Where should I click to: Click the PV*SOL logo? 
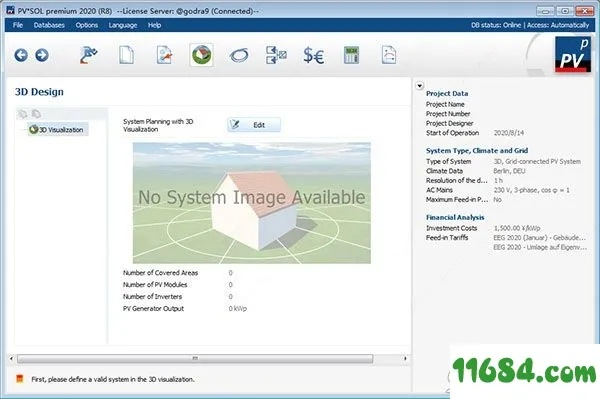(573, 54)
